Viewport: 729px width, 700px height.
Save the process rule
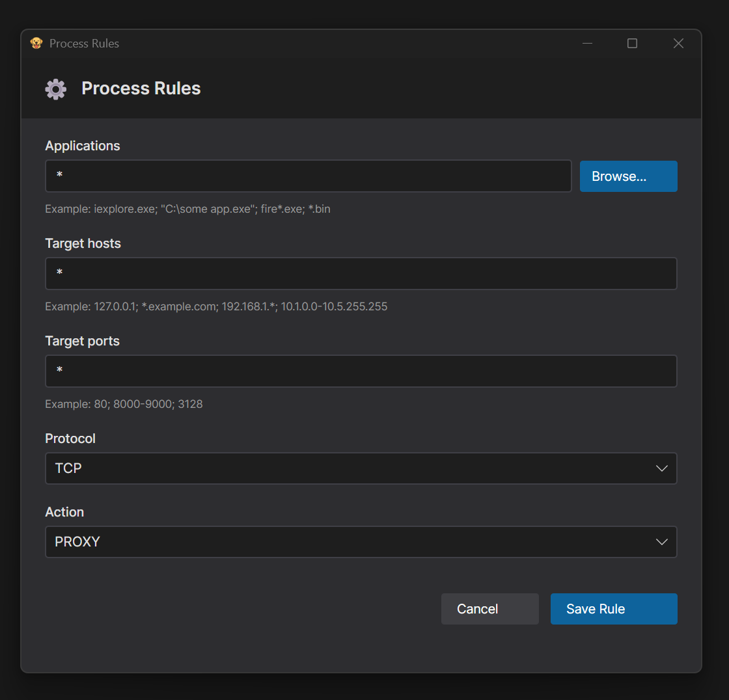click(x=614, y=609)
